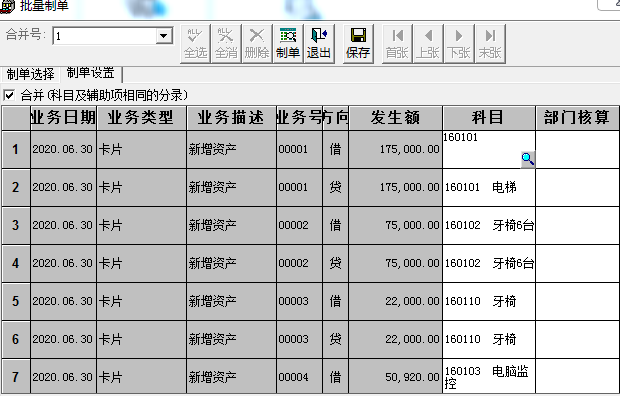
Task: Go to the 下张 next voucher
Action: coord(459,44)
